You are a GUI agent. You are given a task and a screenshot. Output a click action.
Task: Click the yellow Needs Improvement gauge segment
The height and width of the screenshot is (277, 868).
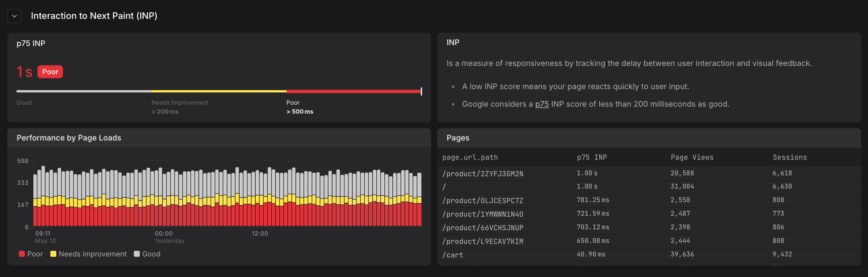click(x=219, y=91)
